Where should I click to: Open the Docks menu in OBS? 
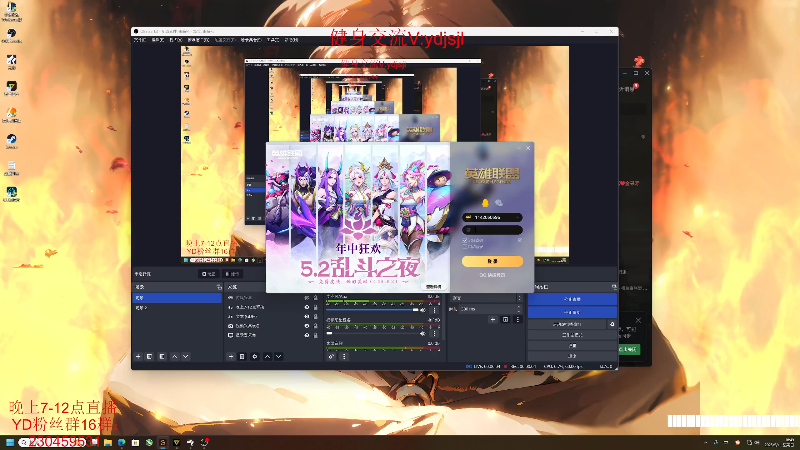pos(198,40)
